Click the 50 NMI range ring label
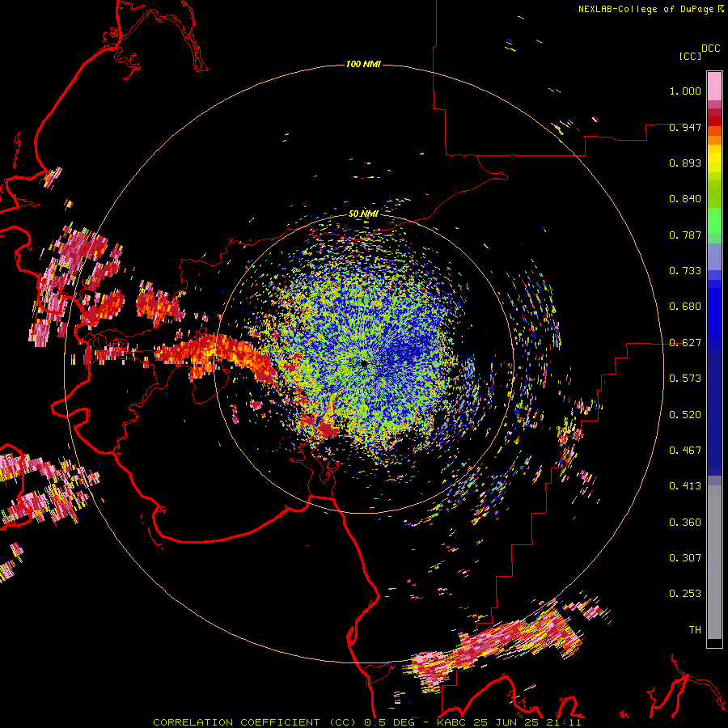The image size is (728, 728). coord(363,214)
